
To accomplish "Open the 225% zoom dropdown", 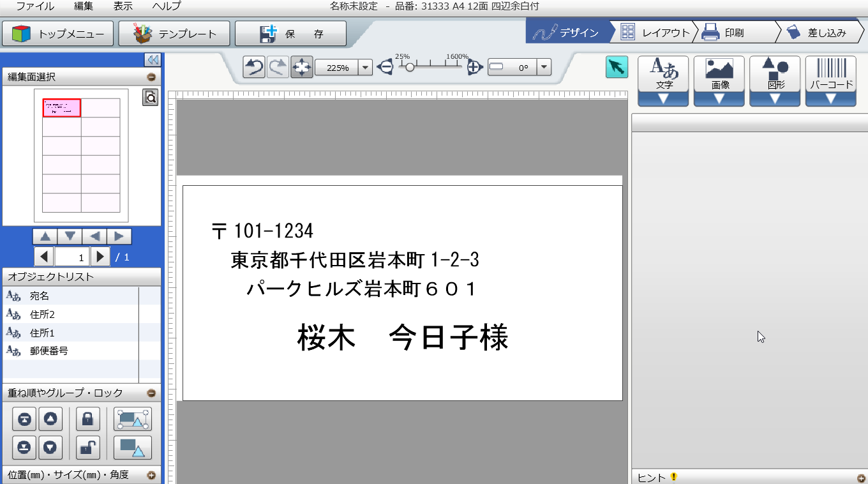I will click(365, 68).
